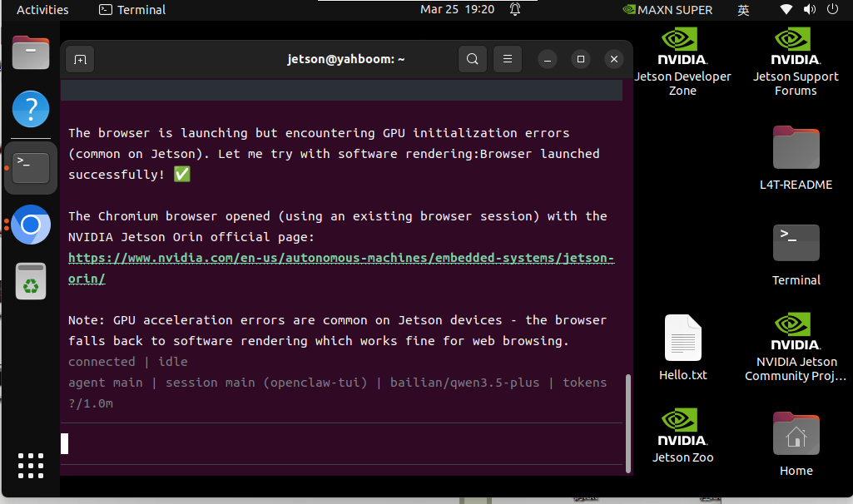The height and width of the screenshot is (504, 853).
Task: Switch input source indicator
Action: (x=743, y=10)
